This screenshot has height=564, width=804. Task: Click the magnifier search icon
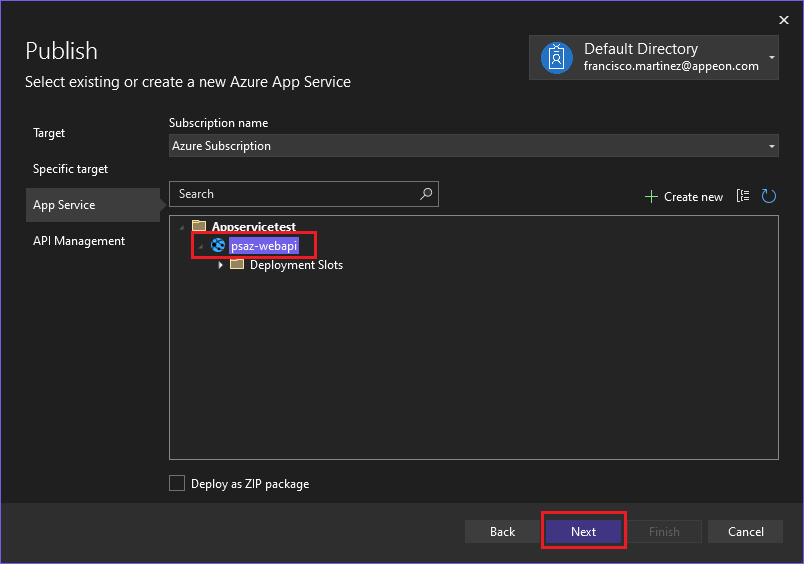(426, 194)
